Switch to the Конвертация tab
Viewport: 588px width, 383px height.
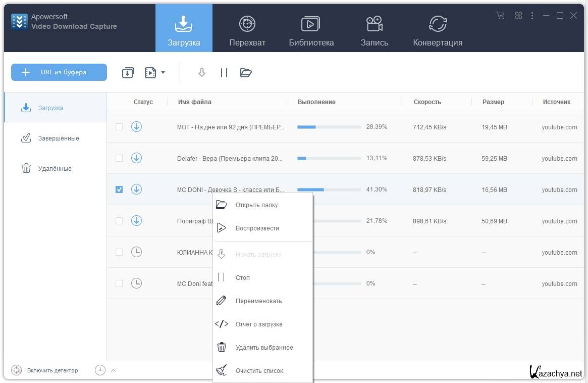438,30
